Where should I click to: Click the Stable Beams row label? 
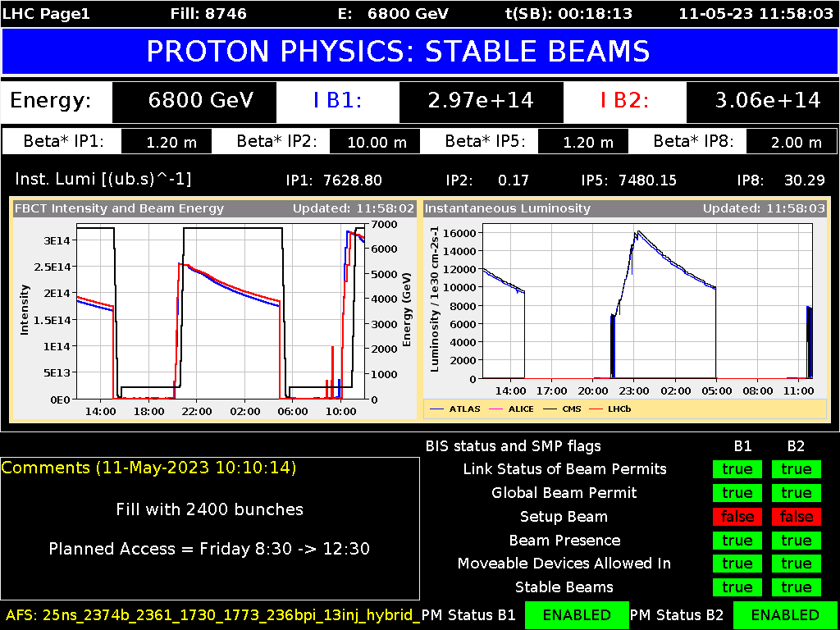pos(564,587)
